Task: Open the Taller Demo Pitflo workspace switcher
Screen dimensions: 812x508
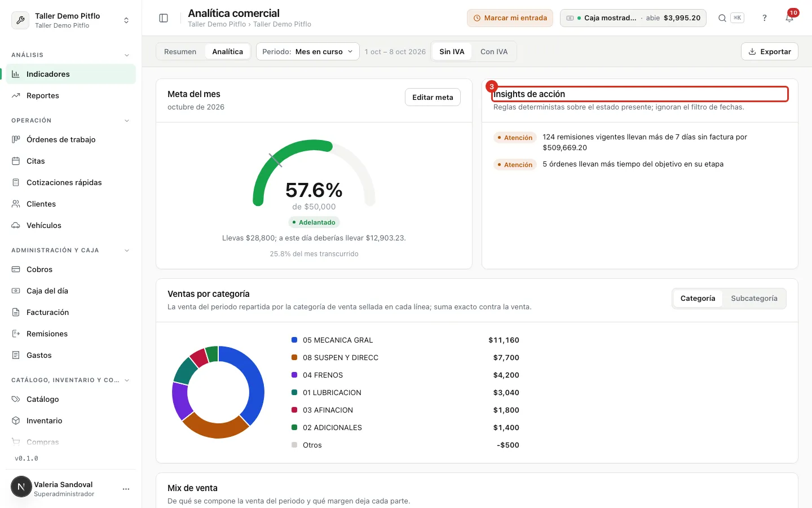Action: click(71, 20)
